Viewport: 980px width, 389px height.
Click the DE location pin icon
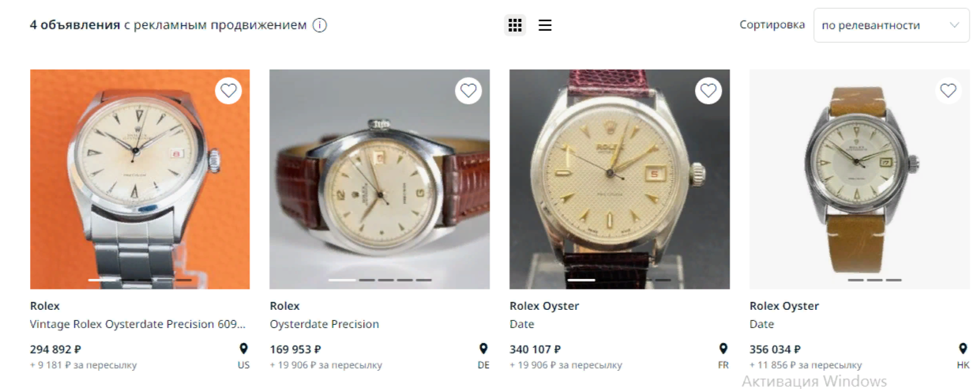[x=483, y=349]
